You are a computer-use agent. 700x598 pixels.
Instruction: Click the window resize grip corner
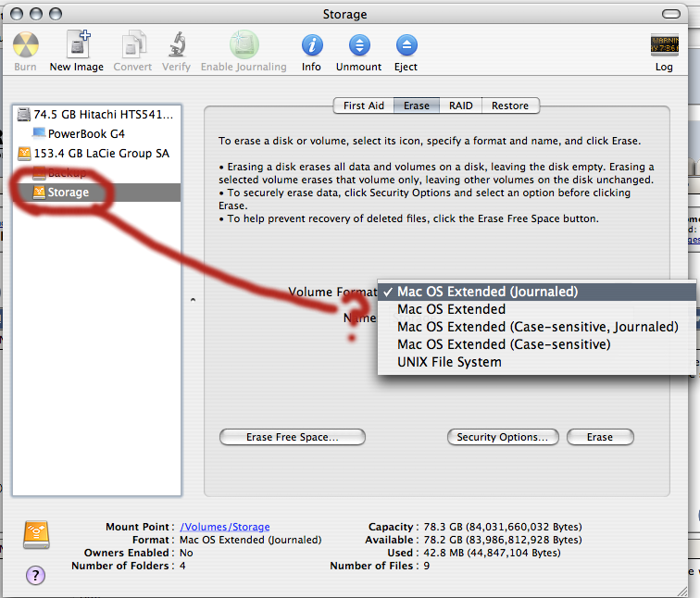pos(682,592)
